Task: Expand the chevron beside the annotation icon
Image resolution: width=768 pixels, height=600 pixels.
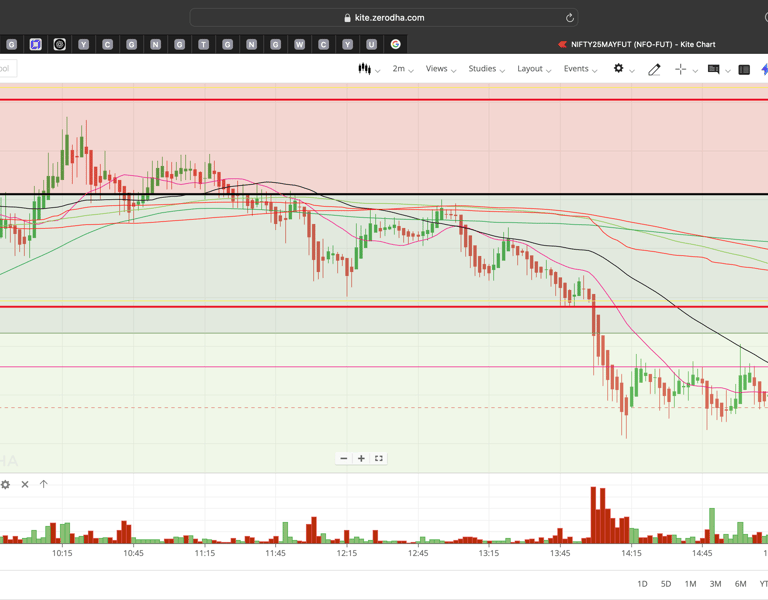Action: pos(728,71)
